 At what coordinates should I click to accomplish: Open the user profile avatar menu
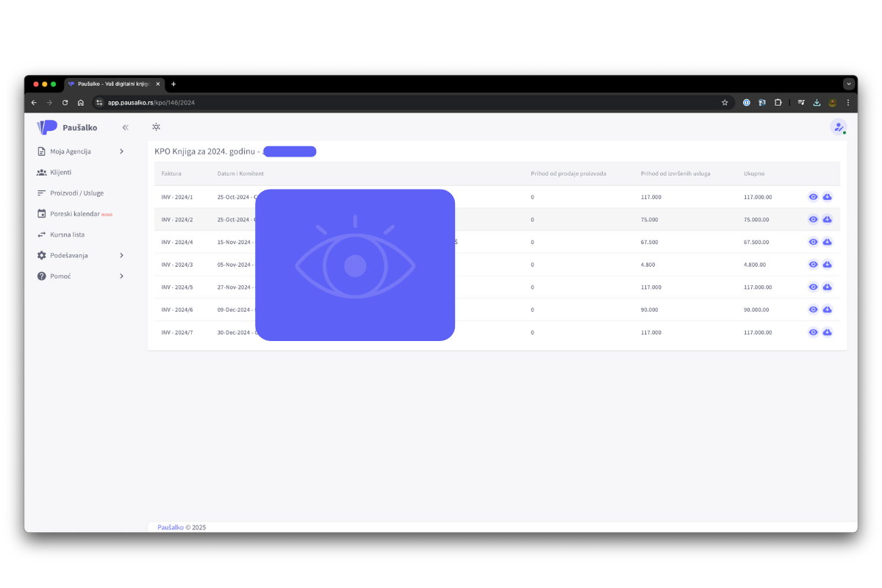click(838, 127)
